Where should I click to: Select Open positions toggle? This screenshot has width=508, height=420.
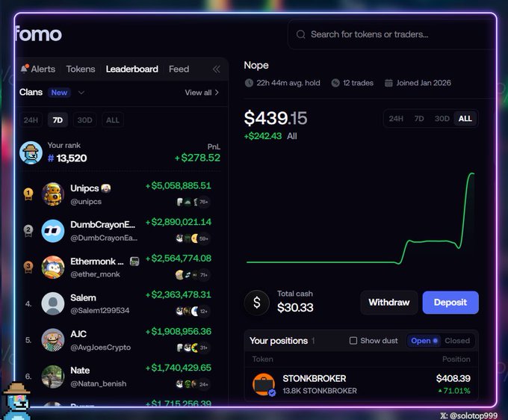[424, 341]
